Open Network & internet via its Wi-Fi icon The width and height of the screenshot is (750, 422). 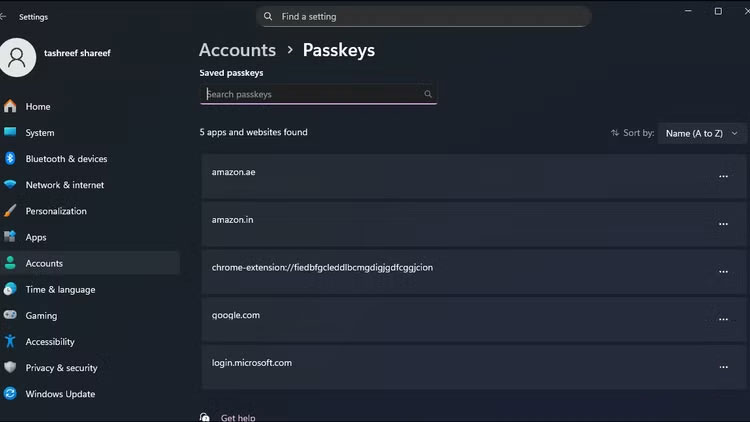[x=10, y=185]
